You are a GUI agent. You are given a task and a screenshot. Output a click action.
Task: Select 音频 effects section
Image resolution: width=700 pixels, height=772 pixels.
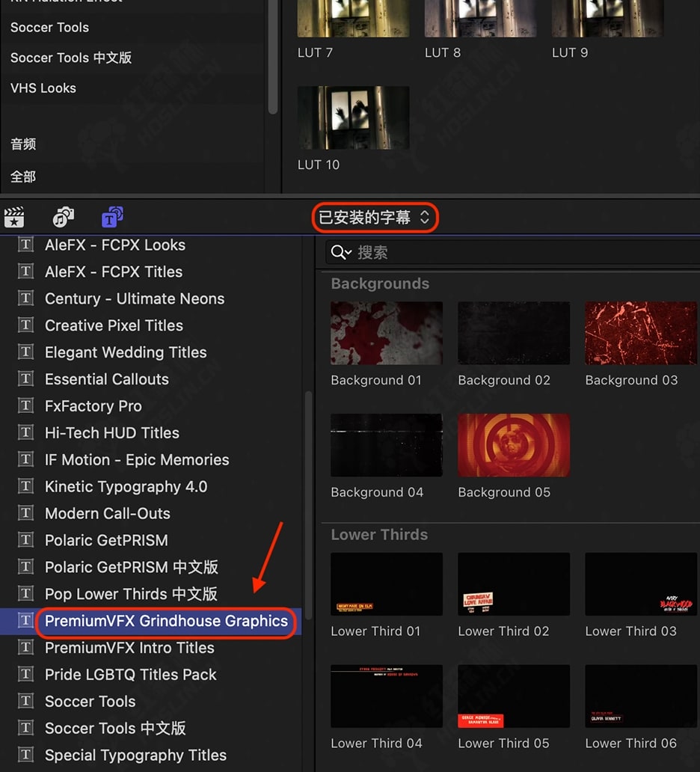23,144
